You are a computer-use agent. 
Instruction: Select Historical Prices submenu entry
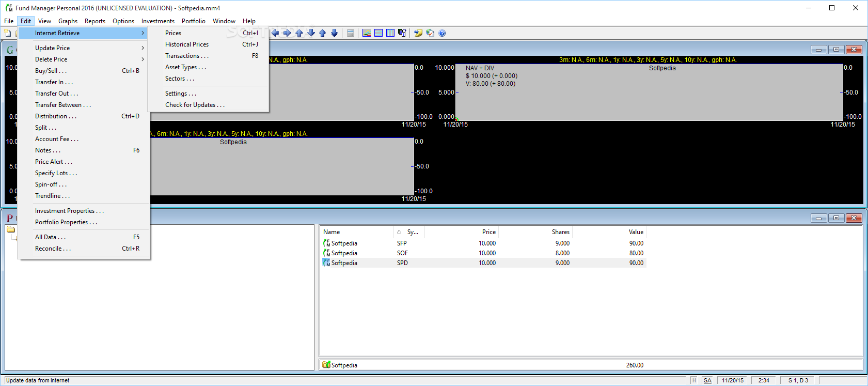pos(209,44)
